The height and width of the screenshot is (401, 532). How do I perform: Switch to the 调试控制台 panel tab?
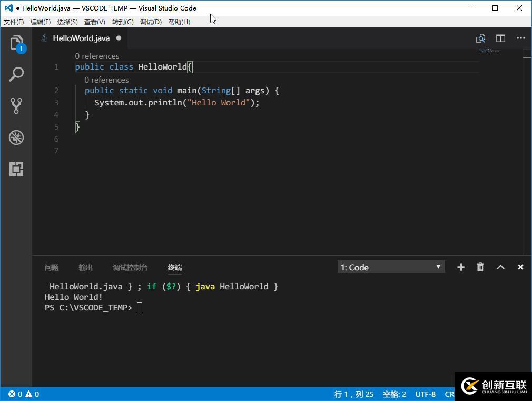(130, 268)
